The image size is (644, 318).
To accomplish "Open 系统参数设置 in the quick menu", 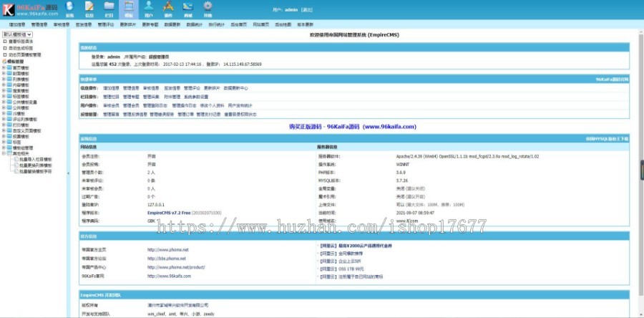I will pyautogui.click(x=196, y=97).
